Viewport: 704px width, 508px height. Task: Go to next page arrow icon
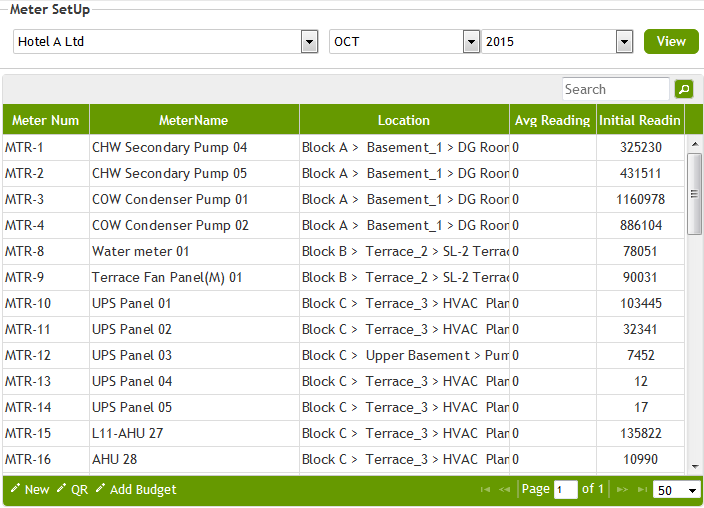coord(622,490)
